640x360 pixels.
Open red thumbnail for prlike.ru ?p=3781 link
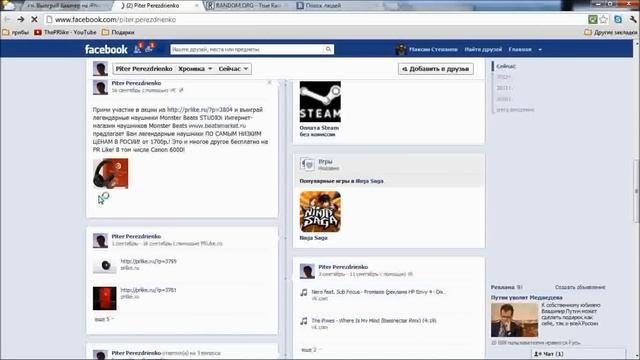(x=104, y=298)
